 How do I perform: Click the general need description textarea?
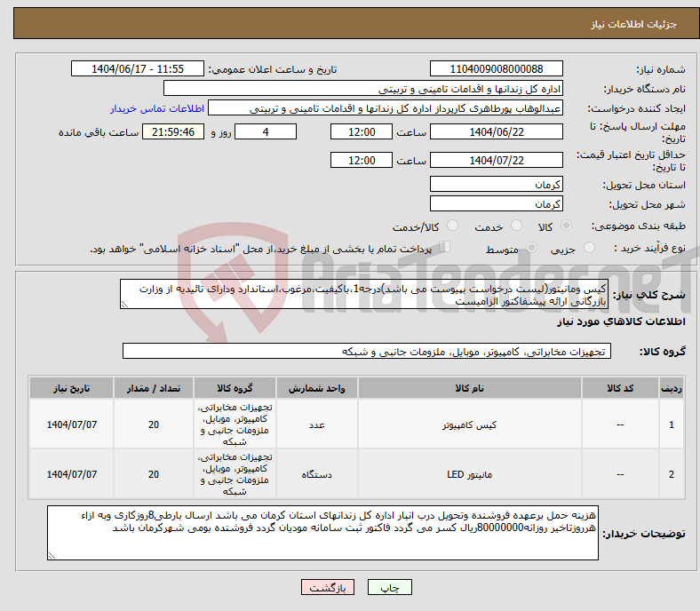[x=364, y=294]
